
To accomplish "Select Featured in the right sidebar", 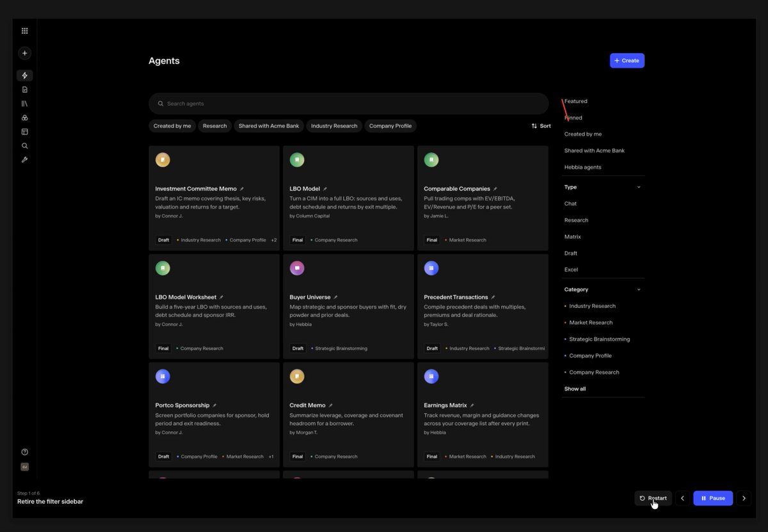I will point(575,101).
